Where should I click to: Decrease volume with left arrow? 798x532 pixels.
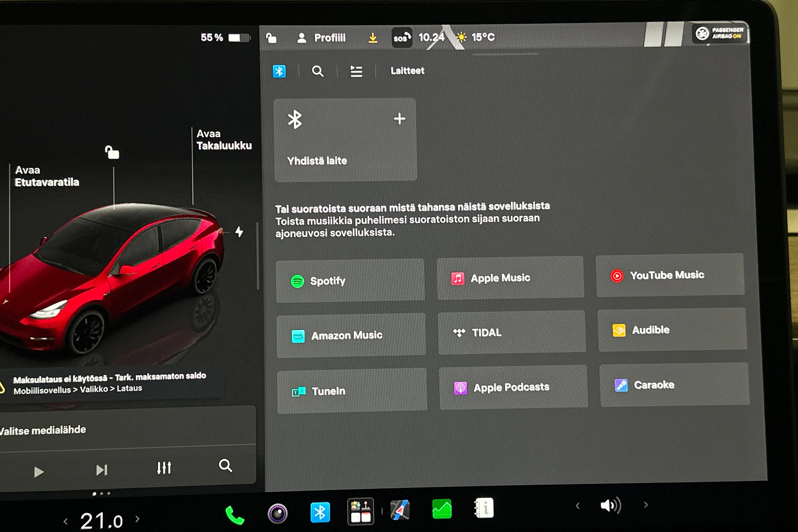(578, 506)
